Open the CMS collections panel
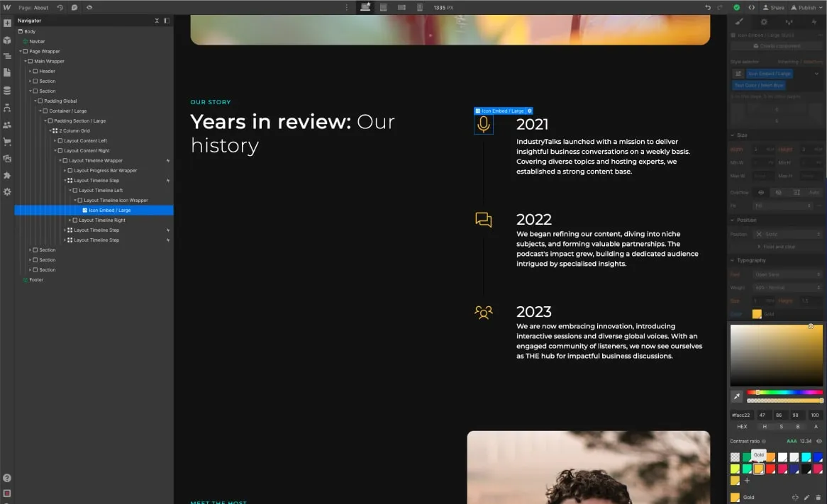 (7, 91)
